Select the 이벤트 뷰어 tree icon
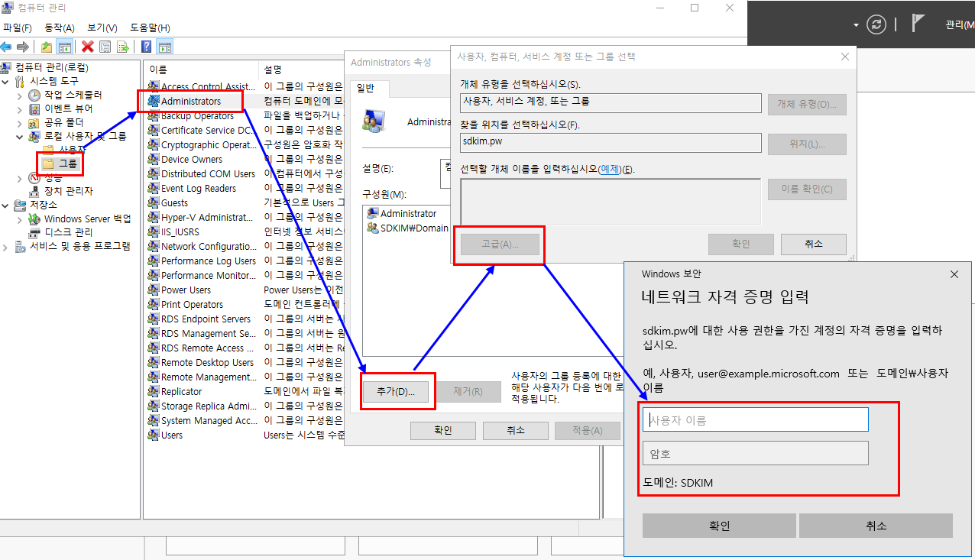975x560 pixels. coord(34,108)
